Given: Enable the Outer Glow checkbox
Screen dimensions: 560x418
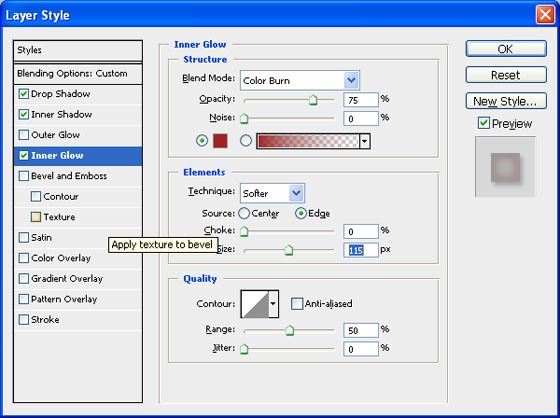Looking at the screenshot, I should click(24, 135).
